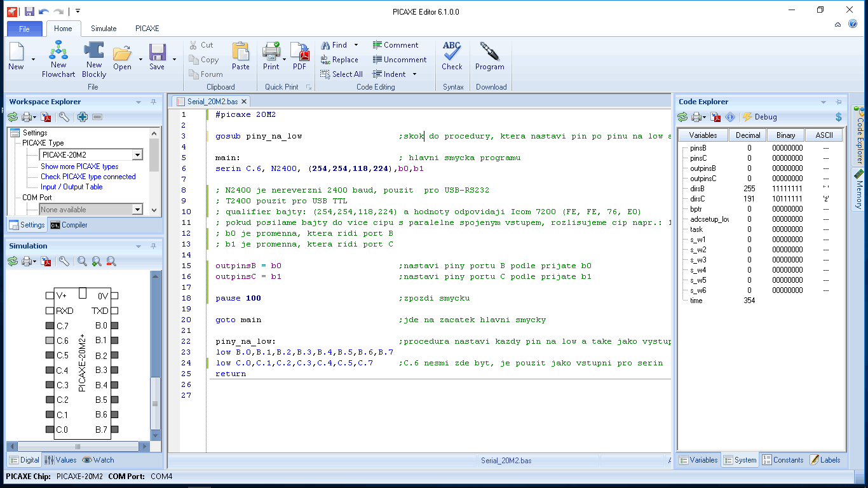Screen dimensions: 868x488
Task: Open the Input / Output Table link
Action: [71, 187]
